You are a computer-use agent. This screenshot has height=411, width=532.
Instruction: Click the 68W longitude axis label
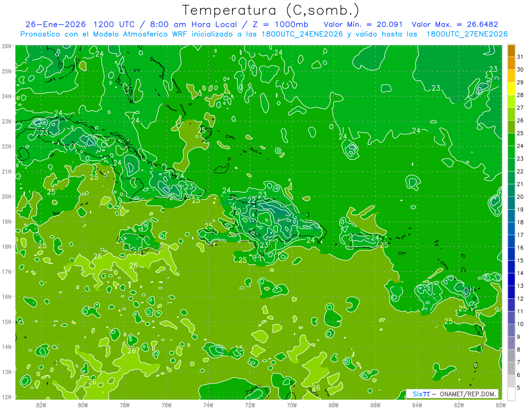pyautogui.click(x=334, y=405)
